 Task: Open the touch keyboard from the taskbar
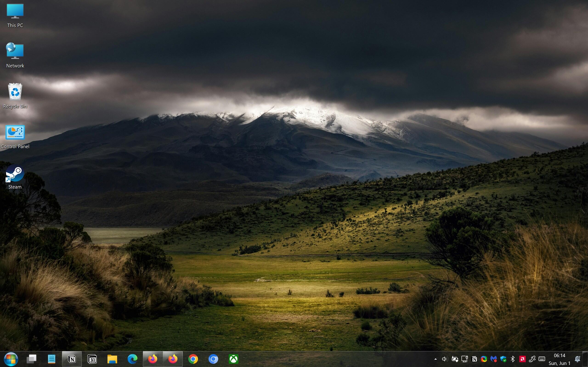click(542, 359)
